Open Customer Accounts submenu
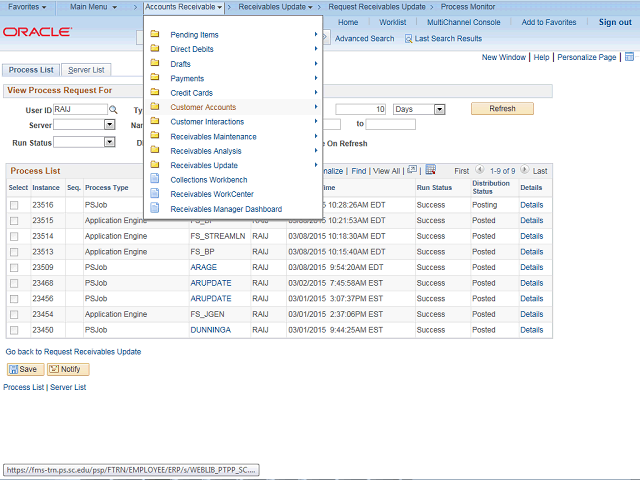Screen dimensions: 640x480 pos(203,107)
